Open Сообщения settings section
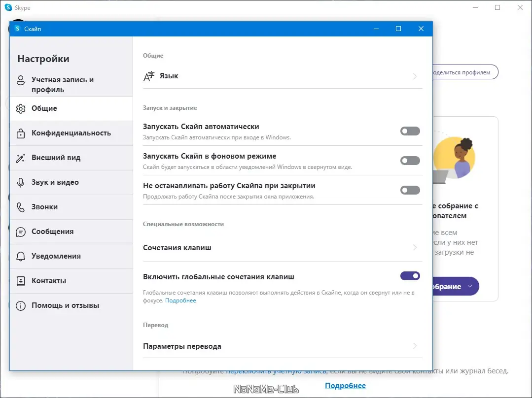532x398 pixels. point(71,232)
